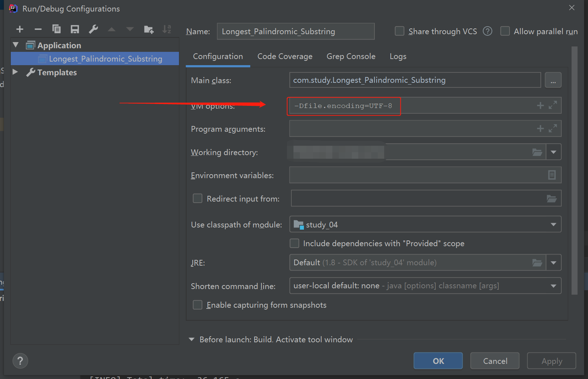
Task: Click the Working directory path field
Action: [x=418, y=152]
